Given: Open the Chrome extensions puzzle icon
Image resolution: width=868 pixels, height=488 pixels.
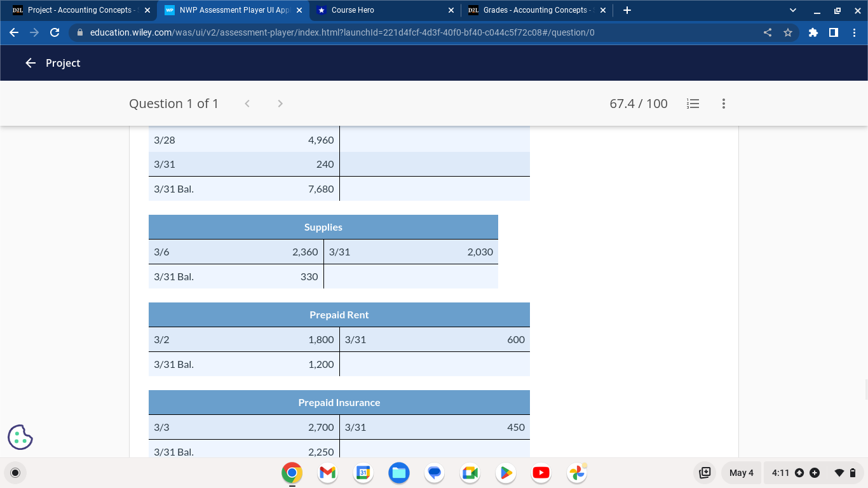Looking at the screenshot, I should 813,32.
